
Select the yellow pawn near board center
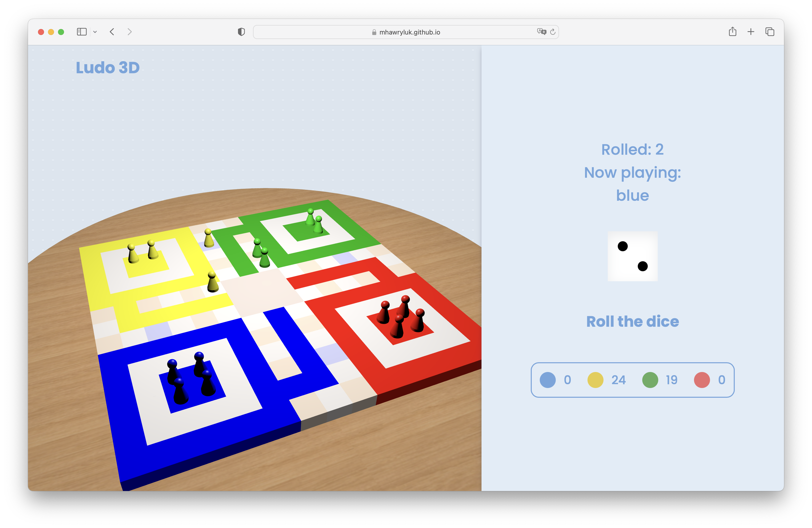click(212, 282)
